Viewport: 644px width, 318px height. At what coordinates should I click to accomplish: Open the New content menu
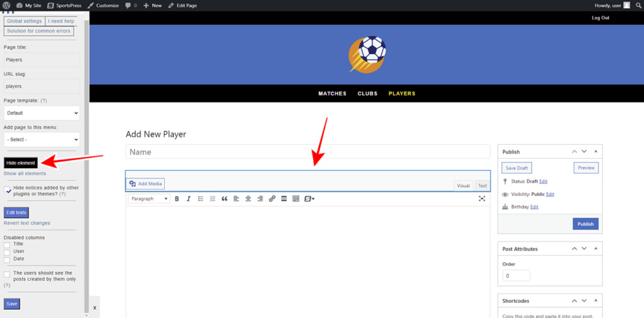pos(152,5)
